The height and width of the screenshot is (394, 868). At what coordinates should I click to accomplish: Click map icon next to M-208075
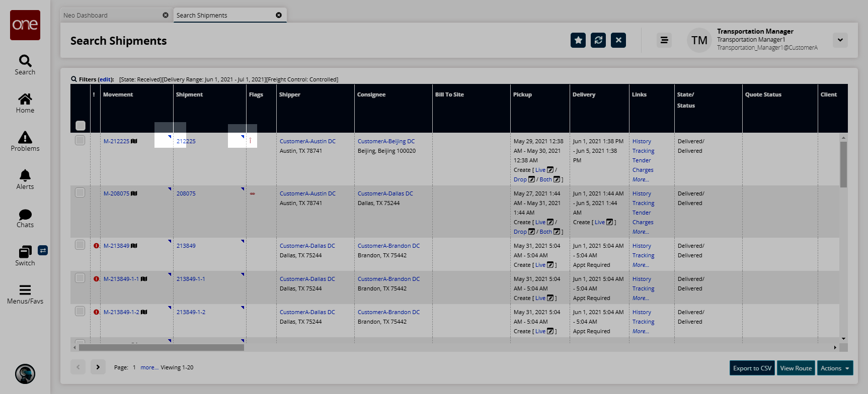point(134,193)
